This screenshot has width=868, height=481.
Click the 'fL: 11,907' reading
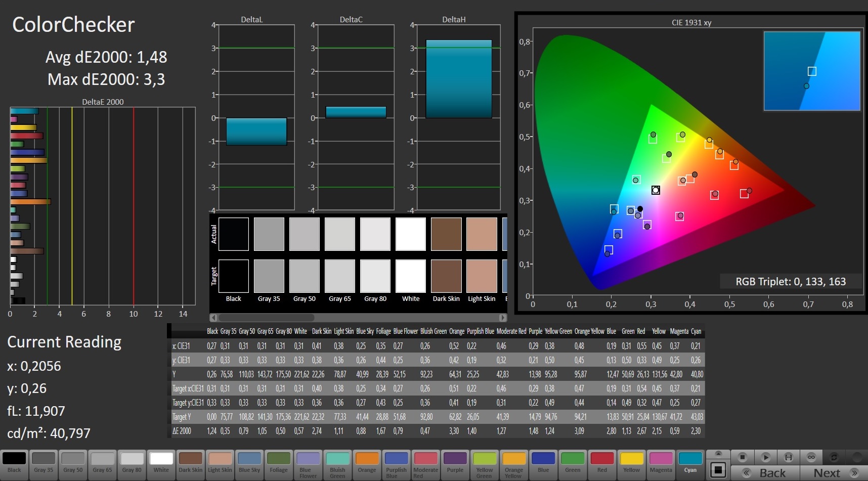pos(36,411)
